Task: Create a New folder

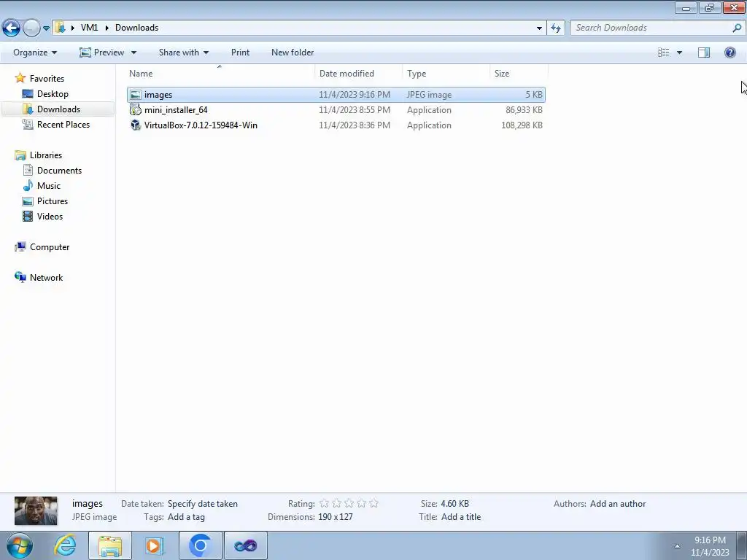Action: pos(293,52)
